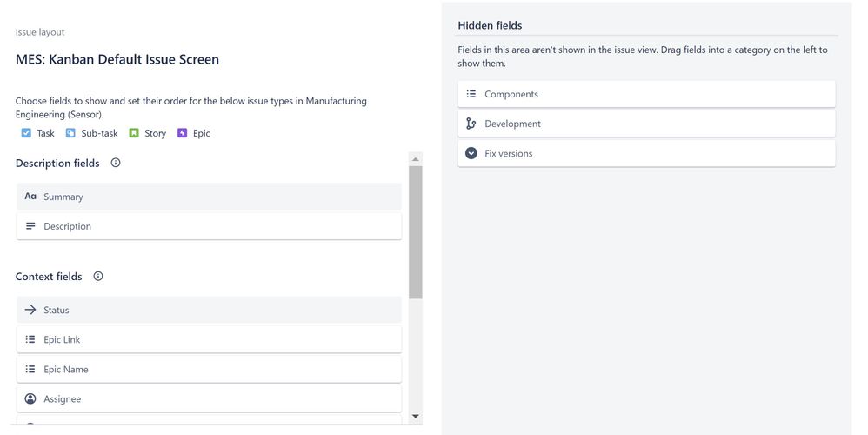
Task: Click the list icon on Components field
Action: (471, 94)
